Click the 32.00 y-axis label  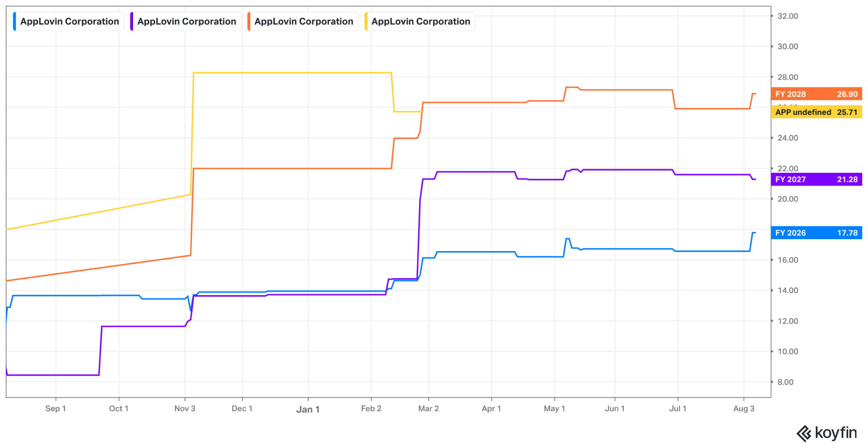pos(787,16)
